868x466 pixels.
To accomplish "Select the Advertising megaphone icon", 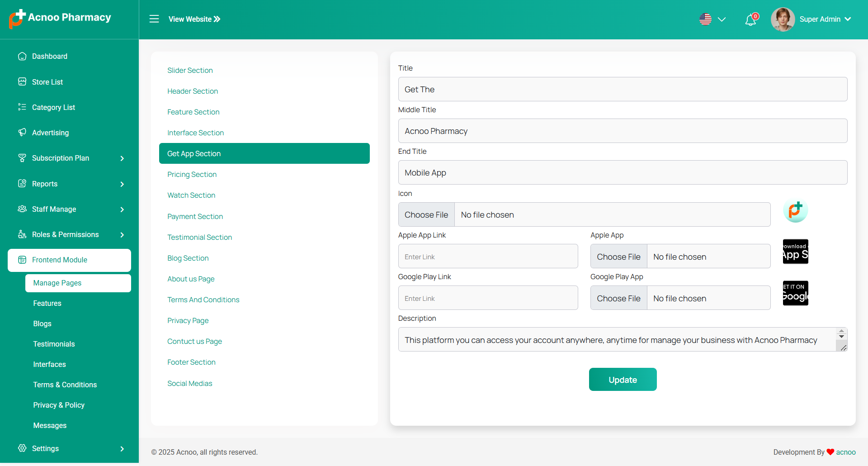I will [22, 133].
